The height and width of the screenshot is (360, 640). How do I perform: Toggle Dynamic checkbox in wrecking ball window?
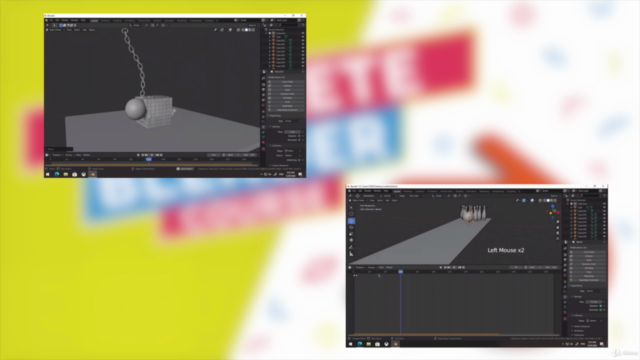[299, 136]
